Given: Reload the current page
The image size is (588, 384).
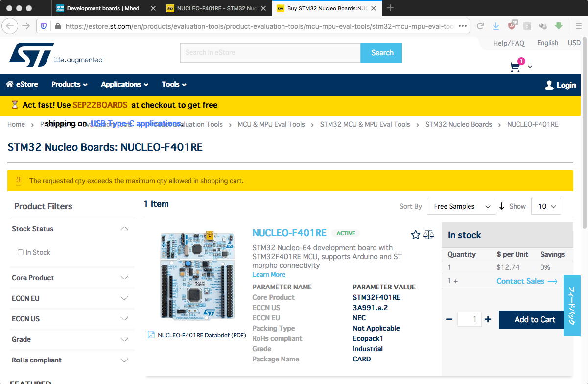Looking at the screenshot, I should (480, 26).
